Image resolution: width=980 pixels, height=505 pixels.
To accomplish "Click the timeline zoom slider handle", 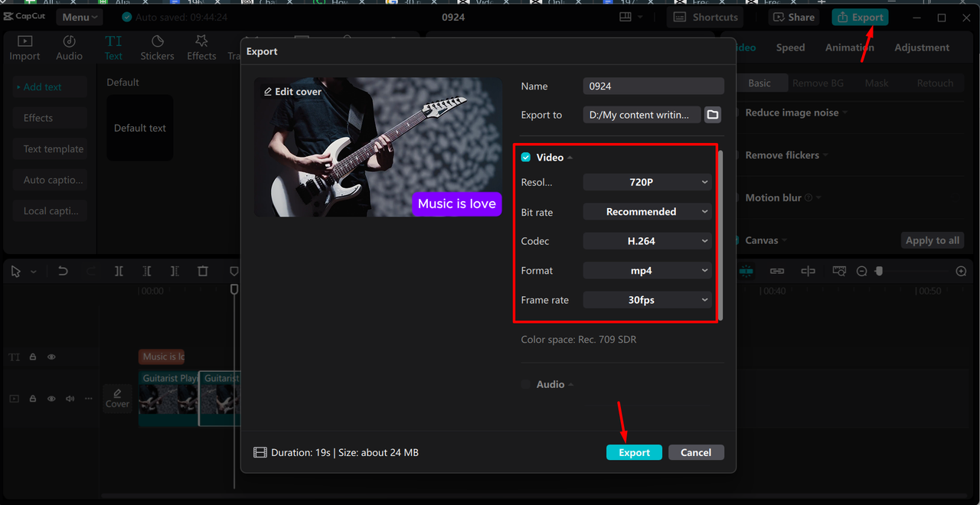I will click(x=879, y=272).
